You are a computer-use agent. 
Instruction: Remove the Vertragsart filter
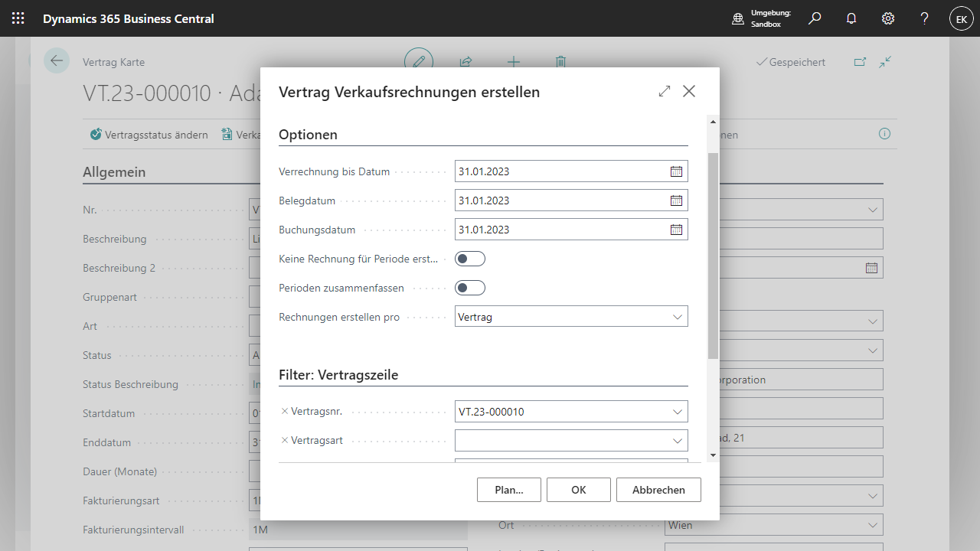coord(285,441)
